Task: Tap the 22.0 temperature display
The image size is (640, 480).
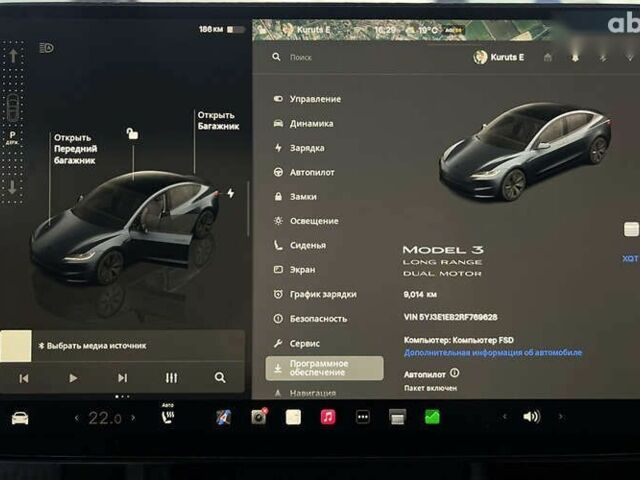Action: click(x=105, y=418)
